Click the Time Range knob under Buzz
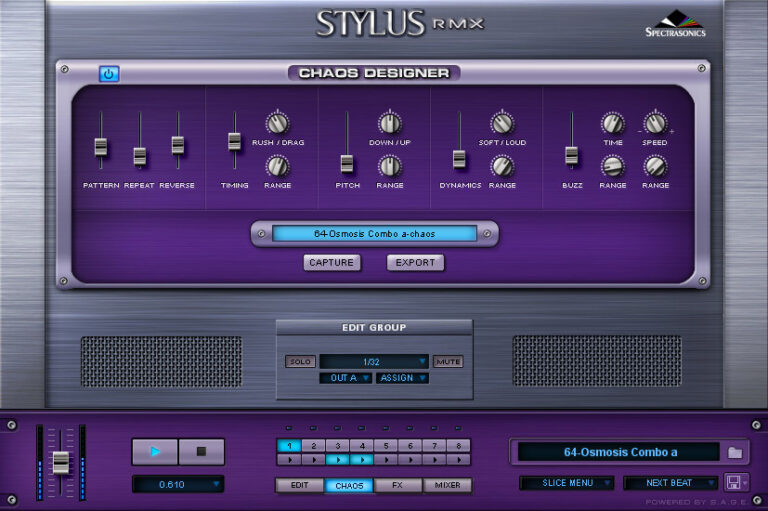 coord(613,167)
